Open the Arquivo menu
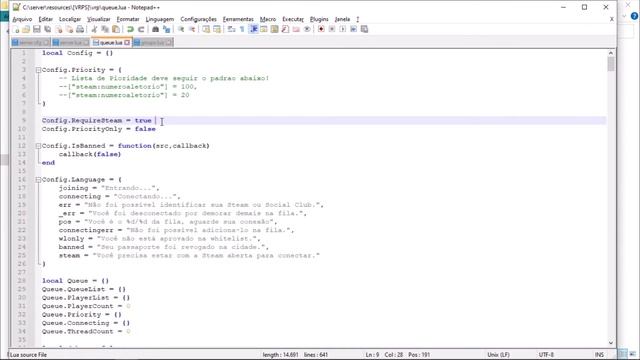640x360 pixels. click(x=22, y=19)
